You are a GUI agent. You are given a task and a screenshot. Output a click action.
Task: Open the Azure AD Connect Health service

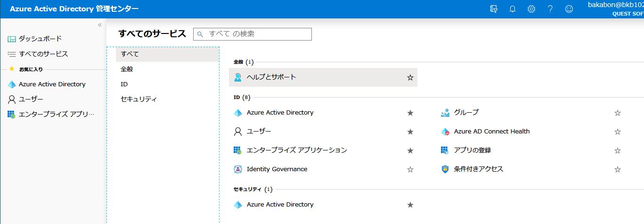point(492,132)
